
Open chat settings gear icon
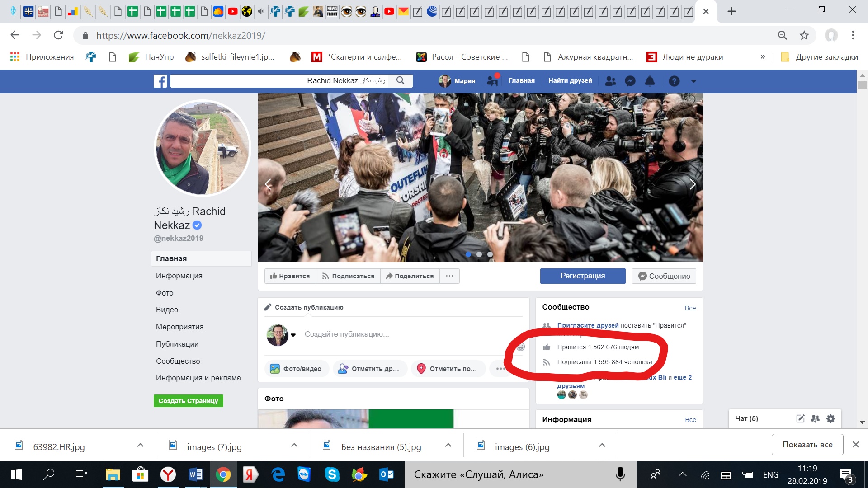pos(830,418)
